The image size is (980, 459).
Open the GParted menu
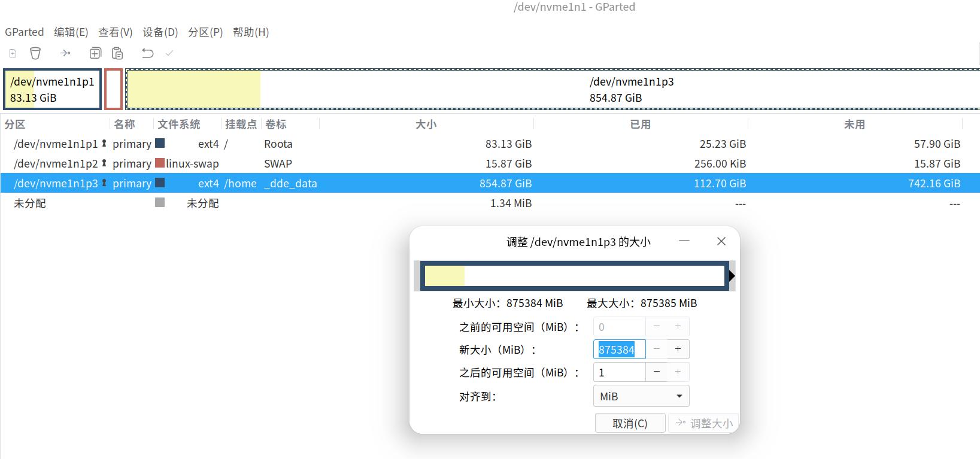[x=25, y=32]
